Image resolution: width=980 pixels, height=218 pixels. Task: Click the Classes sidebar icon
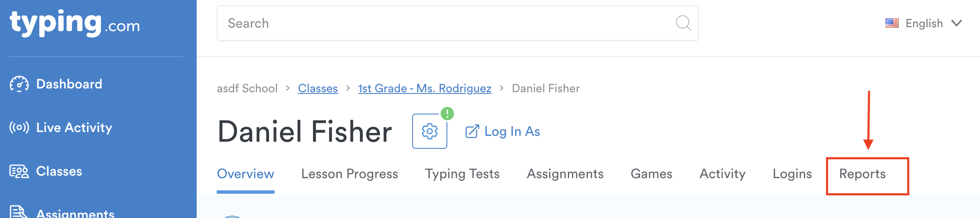19,171
